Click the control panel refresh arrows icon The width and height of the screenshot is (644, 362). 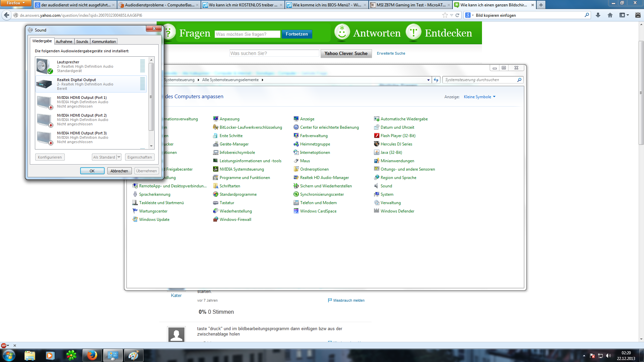436,80
